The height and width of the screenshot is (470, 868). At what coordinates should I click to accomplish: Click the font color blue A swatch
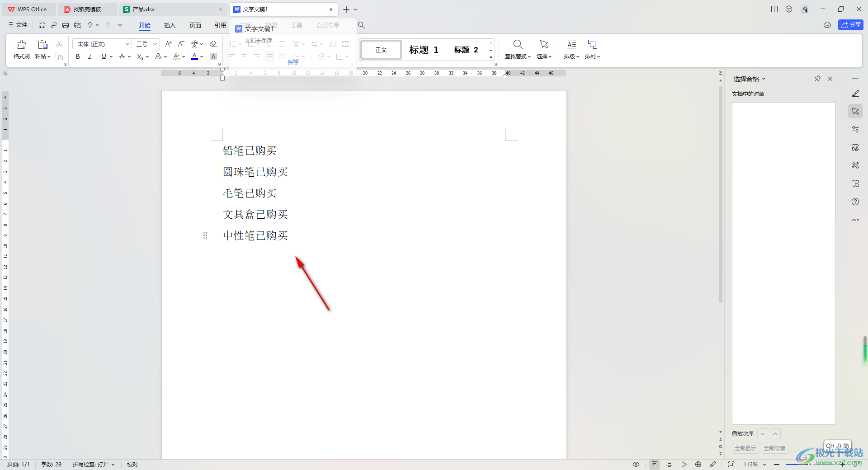coord(194,56)
